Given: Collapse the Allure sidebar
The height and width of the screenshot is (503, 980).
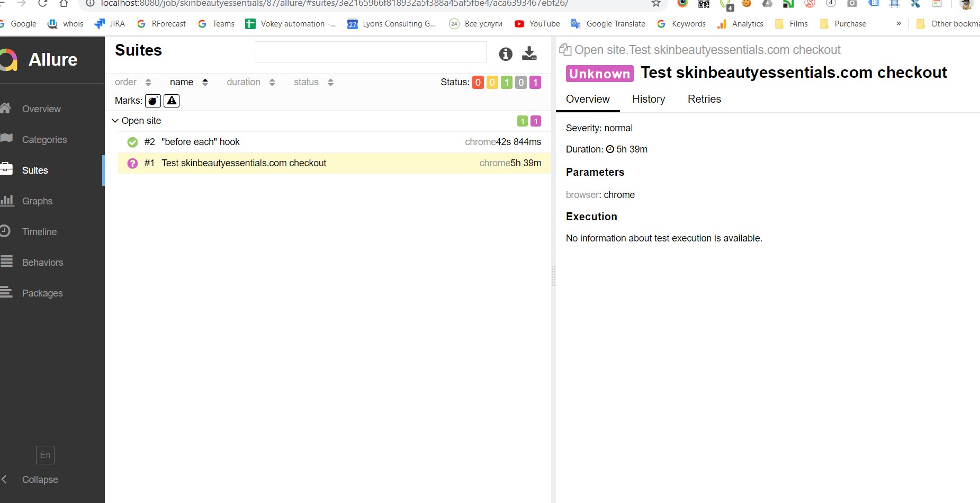Looking at the screenshot, I should click(x=31, y=480).
